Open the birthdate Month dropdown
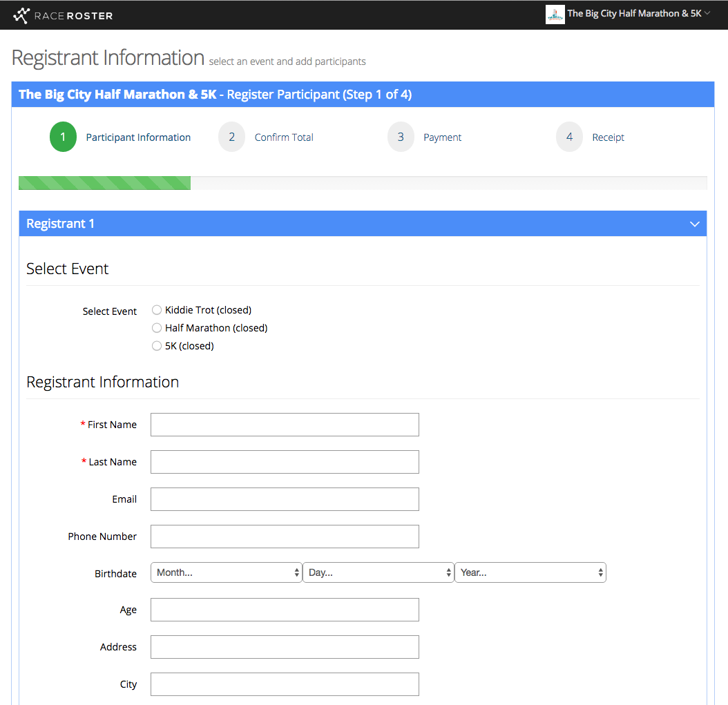Image resolution: width=728 pixels, height=705 pixels. [x=227, y=572]
